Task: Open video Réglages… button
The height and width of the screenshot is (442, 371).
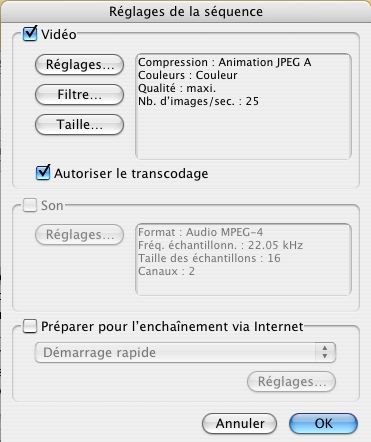Action: pos(79,65)
